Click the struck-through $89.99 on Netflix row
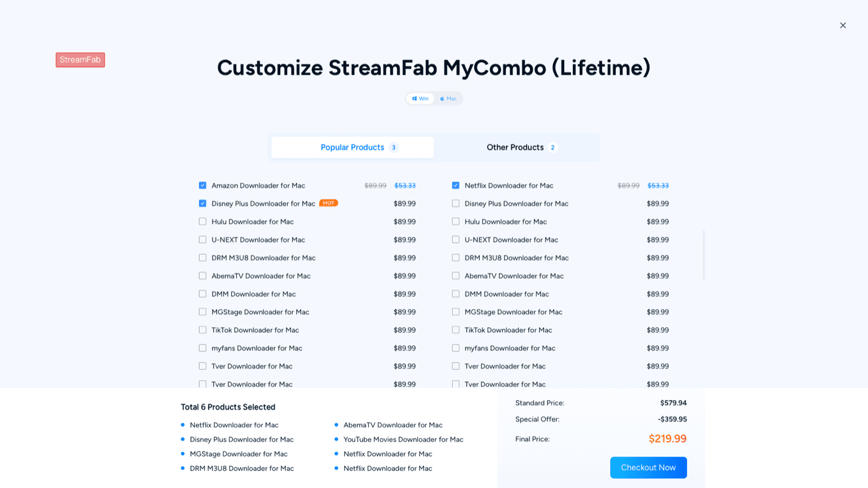This screenshot has height=488, width=868. 628,185
